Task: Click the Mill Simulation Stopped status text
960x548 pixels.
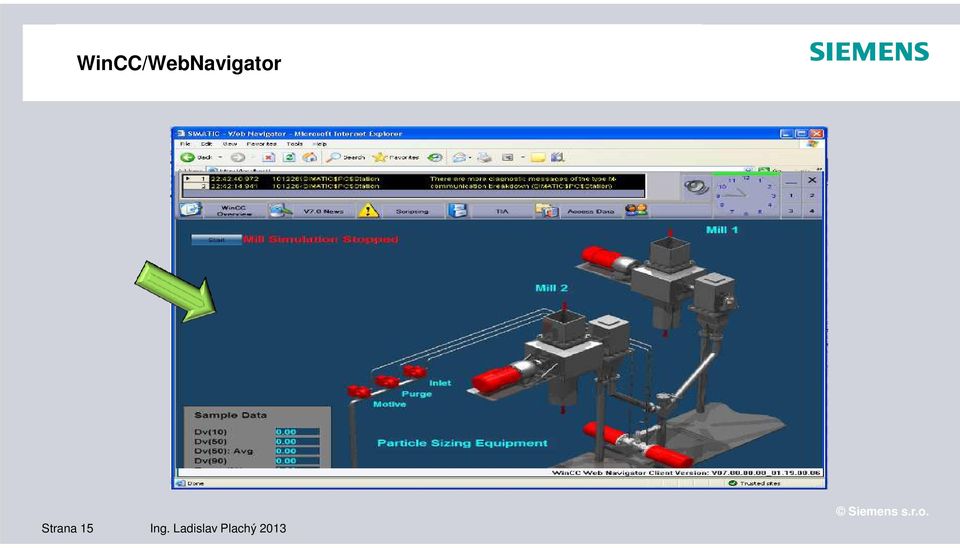Action: [320, 239]
